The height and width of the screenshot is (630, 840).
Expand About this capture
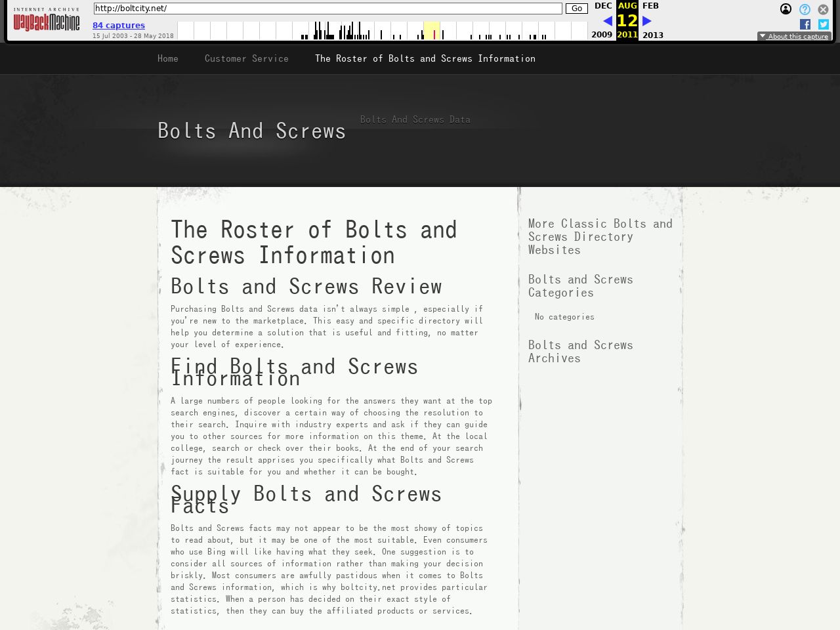[794, 36]
